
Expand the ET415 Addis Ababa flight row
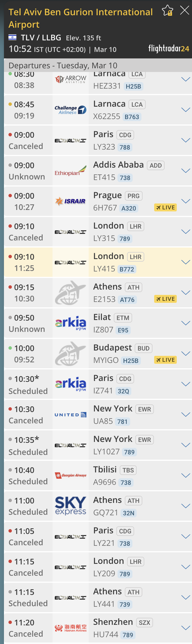click(186, 171)
